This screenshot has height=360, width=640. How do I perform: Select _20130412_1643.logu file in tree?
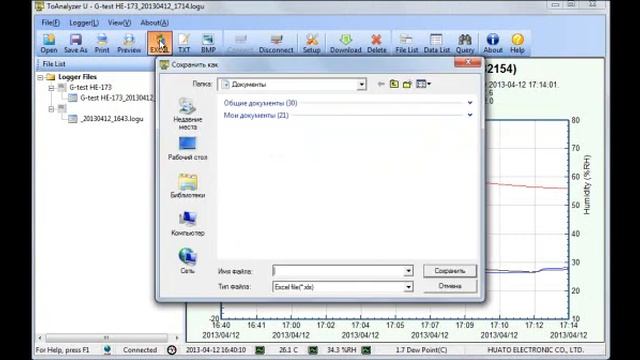[x=106, y=119]
